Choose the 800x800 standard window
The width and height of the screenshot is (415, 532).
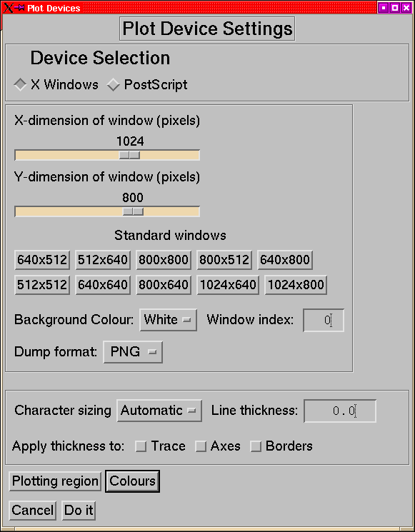click(164, 260)
